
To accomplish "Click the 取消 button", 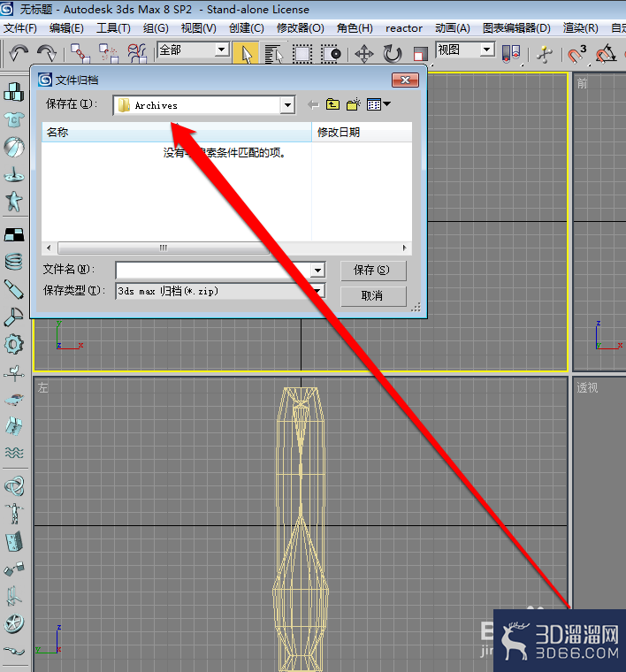I will point(373,295).
